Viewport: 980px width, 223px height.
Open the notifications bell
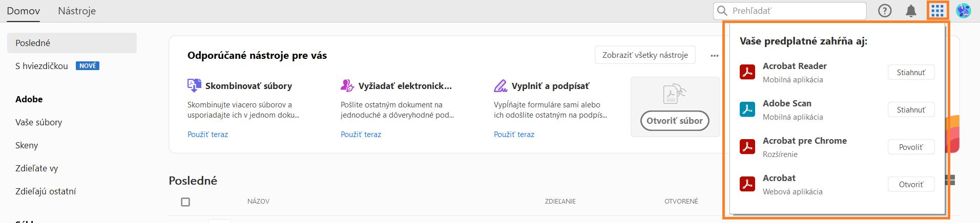(x=911, y=11)
